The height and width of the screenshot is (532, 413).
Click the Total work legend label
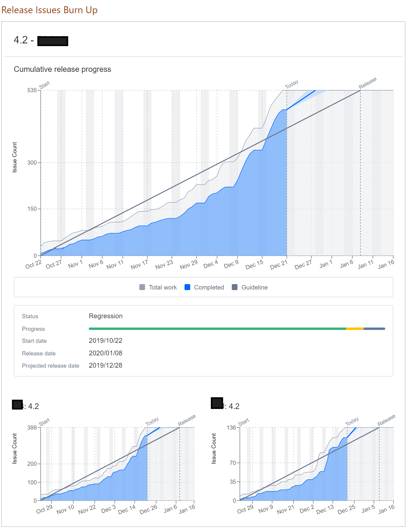[163, 287]
